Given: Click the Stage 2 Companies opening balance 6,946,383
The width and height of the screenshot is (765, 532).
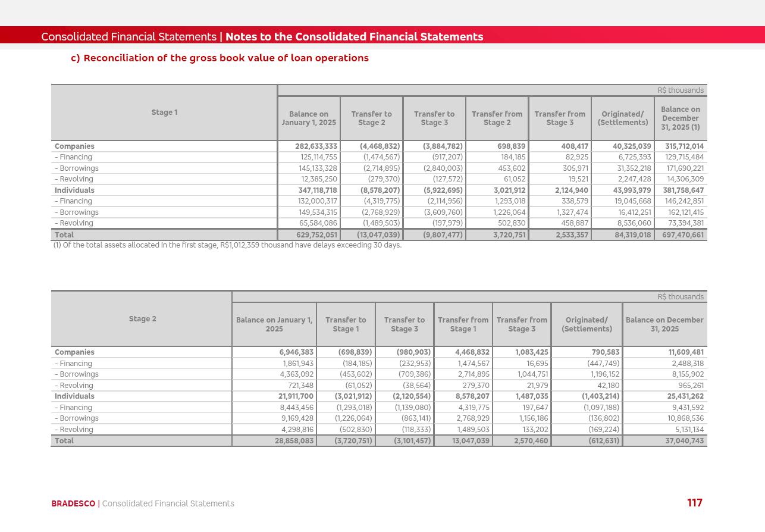Looking at the screenshot, I should point(295,352).
